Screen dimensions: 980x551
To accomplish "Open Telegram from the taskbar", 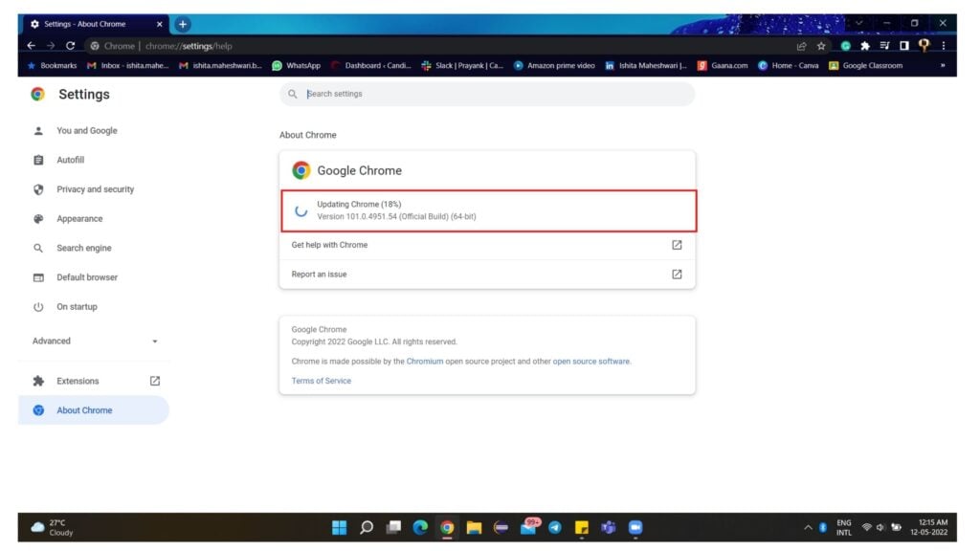I will coord(555,528).
